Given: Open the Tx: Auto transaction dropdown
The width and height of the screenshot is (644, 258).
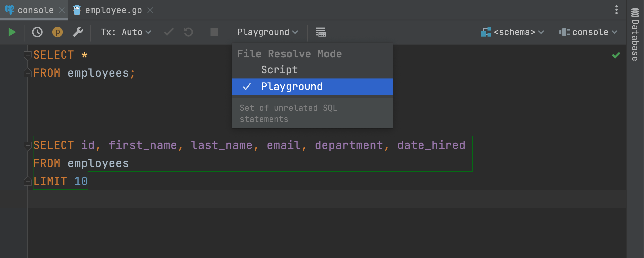Looking at the screenshot, I should coord(126,32).
